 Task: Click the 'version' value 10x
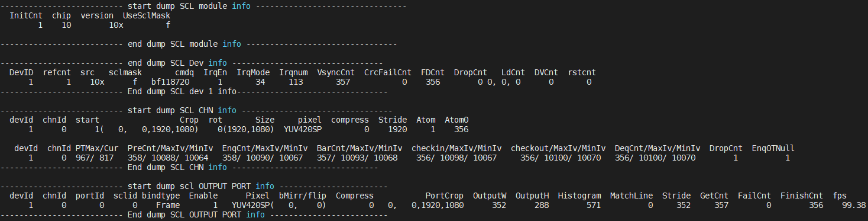(x=116, y=25)
